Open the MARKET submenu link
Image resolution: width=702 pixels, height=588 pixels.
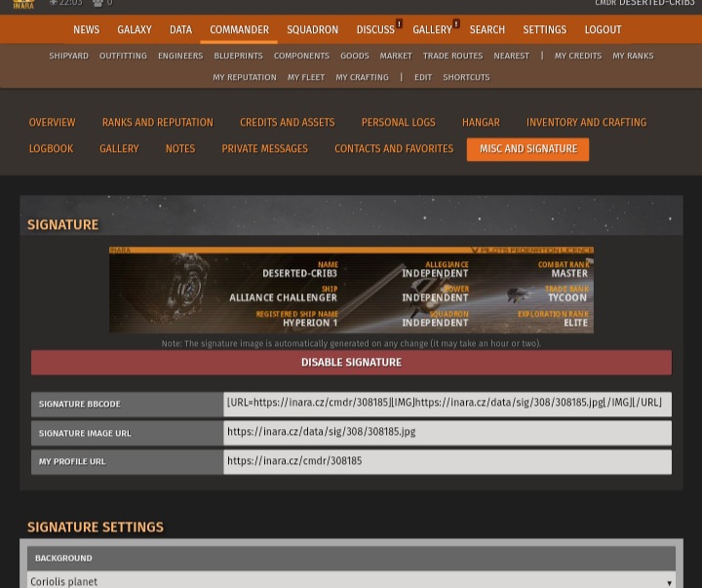click(396, 56)
